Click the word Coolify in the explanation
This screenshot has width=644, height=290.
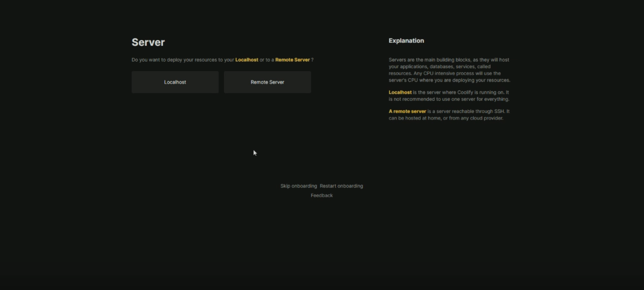coord(465,92)
